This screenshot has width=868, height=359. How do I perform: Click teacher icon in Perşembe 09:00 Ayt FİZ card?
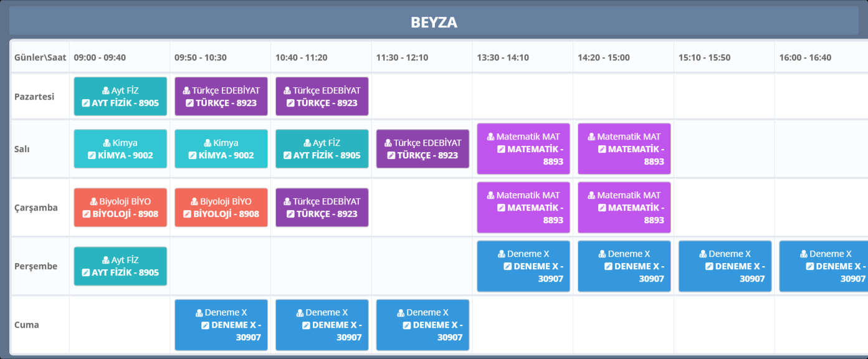point(107,260)
